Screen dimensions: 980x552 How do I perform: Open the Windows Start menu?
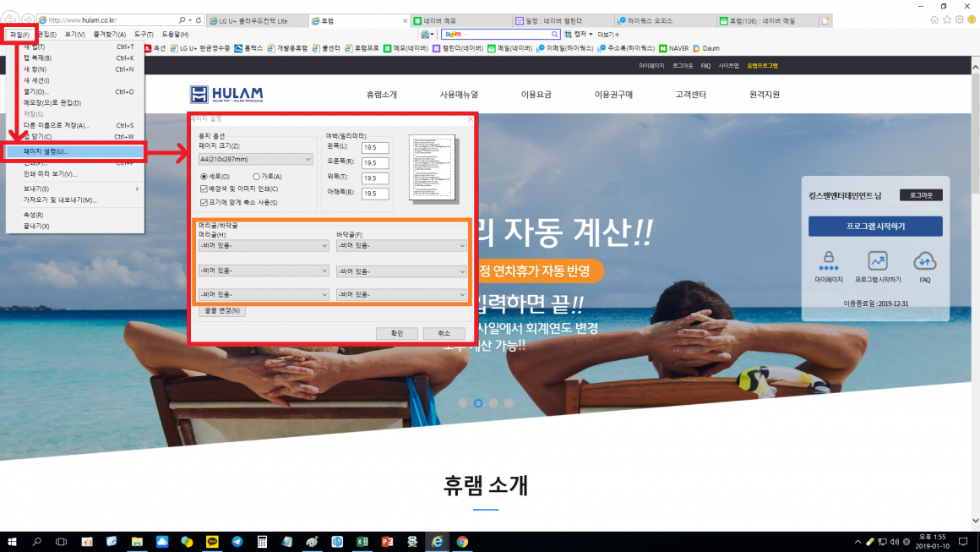pyautogui.click(x=13, y=542)
